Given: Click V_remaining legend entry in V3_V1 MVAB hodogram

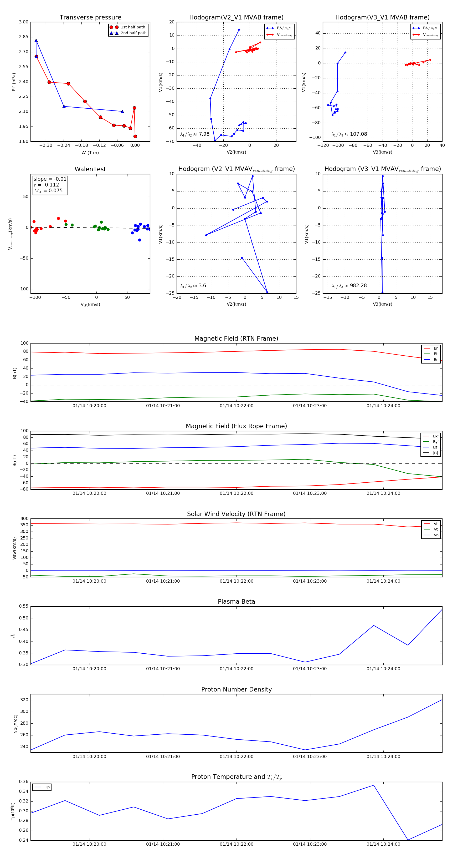Looking at the screenshot, I should coord(425,35).
